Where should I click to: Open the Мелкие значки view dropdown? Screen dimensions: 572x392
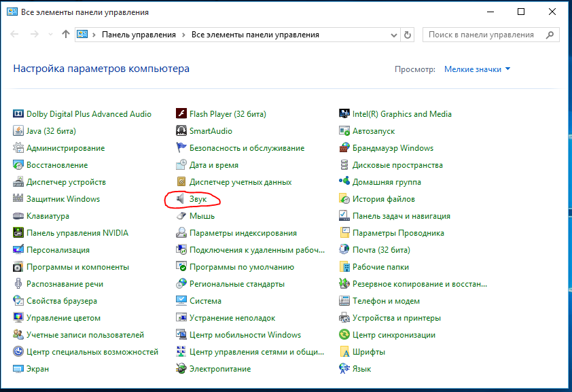point(477,69)
